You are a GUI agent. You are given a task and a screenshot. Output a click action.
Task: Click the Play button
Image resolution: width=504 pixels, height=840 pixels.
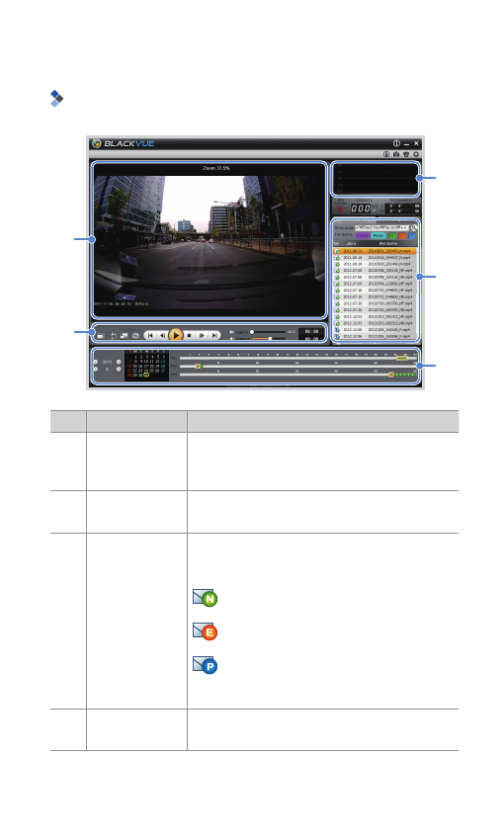176,335
